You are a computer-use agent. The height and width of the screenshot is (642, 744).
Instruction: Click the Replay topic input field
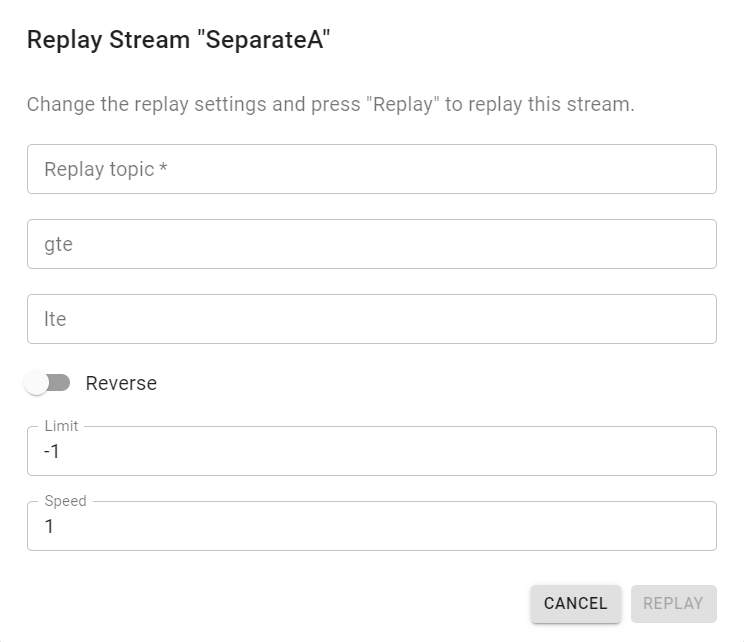pos(372,169)
